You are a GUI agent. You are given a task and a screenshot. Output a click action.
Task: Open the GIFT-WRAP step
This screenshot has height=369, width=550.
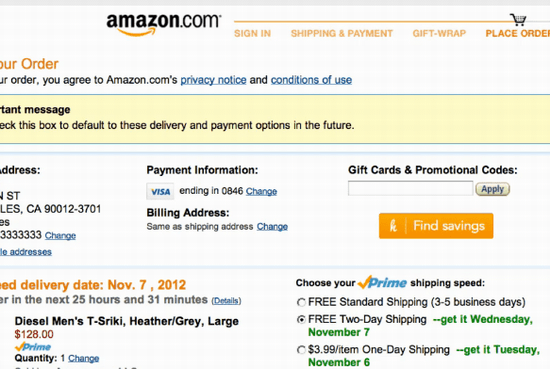pos(439,33)
